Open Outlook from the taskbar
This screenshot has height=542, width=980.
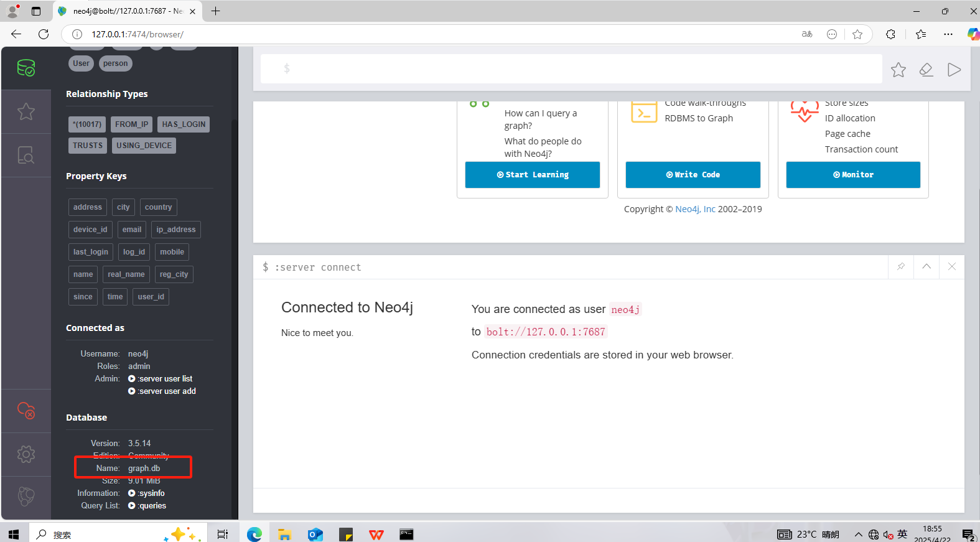point(315,535)
